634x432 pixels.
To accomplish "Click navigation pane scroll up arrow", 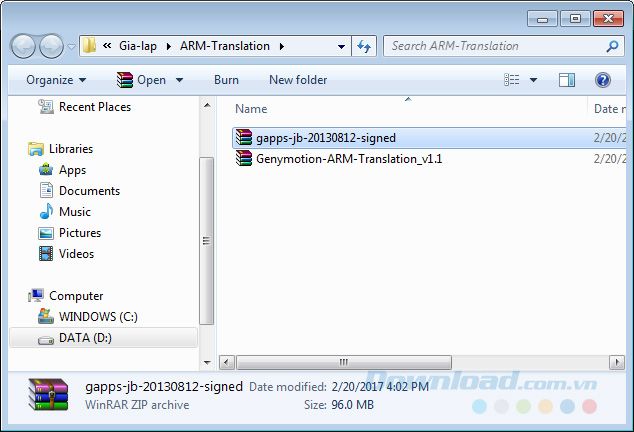I will pyautogui.click(x=207, y=106).
